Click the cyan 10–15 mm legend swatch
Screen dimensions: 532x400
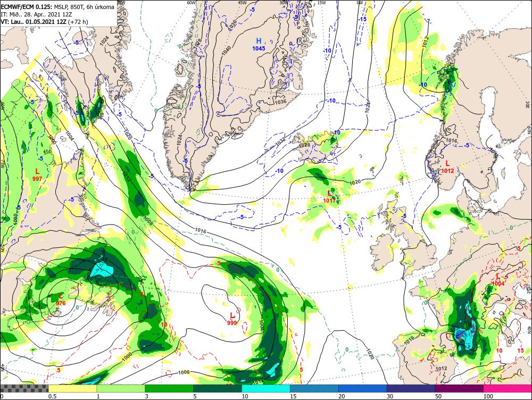click(x=266, y=388)
